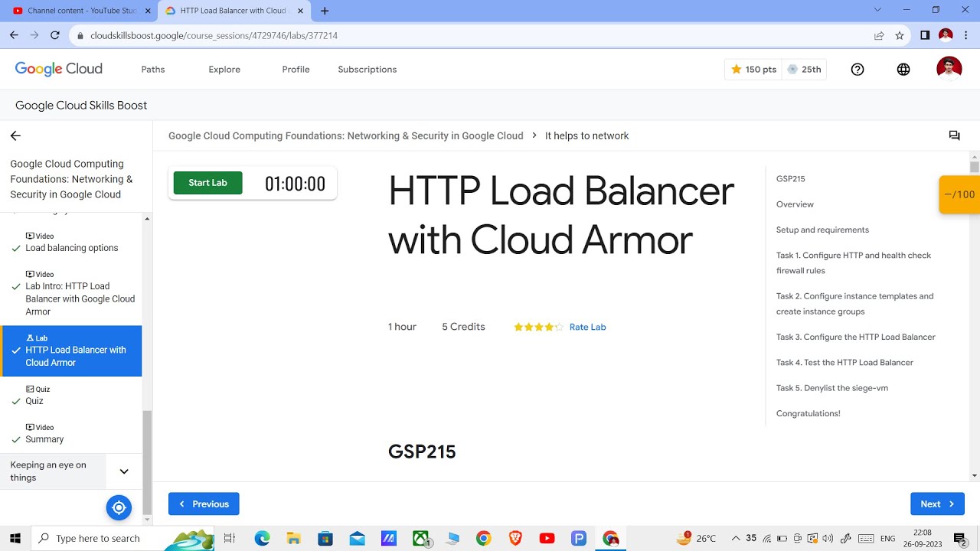Click the green Start Lab button

pos(207,183)
